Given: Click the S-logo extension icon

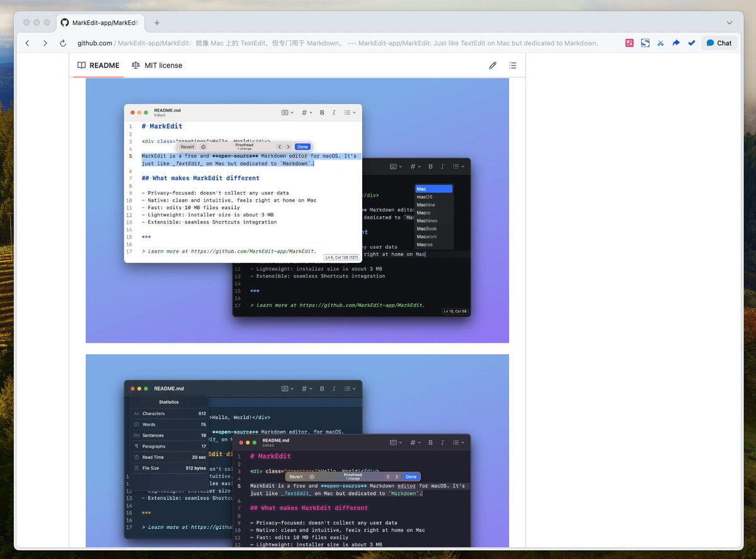Looking at the screenshot, I should coord(645,43).
